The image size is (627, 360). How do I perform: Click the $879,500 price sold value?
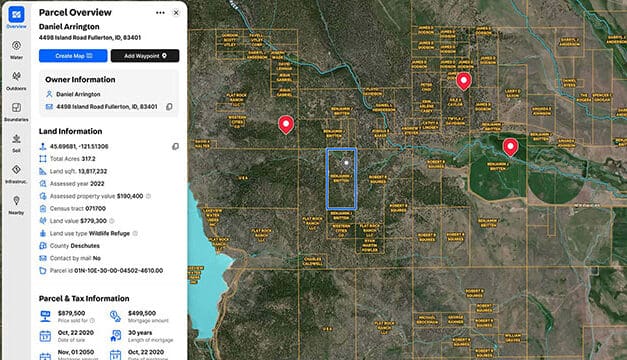click(72, 313)
